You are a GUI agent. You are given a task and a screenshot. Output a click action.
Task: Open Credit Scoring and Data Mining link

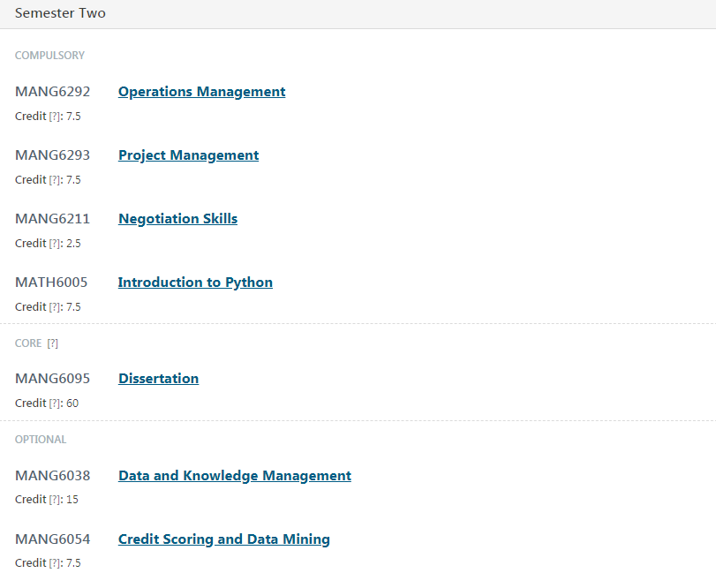point(223,539)
